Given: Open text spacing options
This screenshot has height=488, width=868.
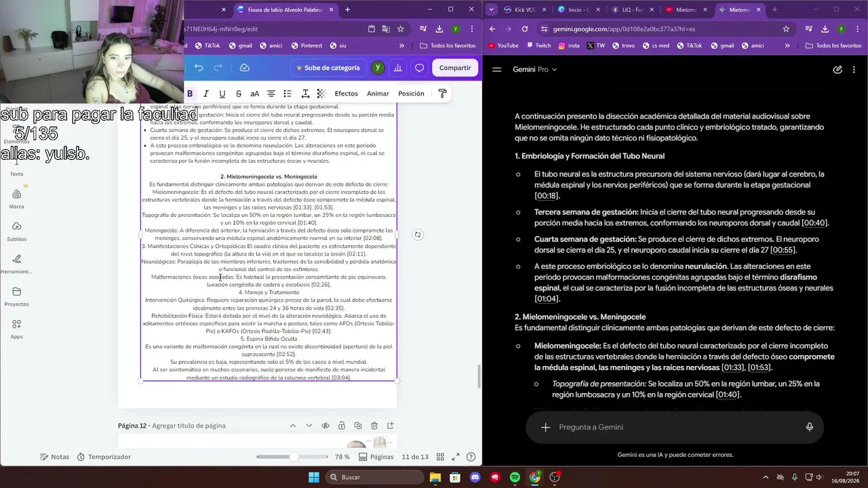Looking at the screenshot, I should click(305, 94).
